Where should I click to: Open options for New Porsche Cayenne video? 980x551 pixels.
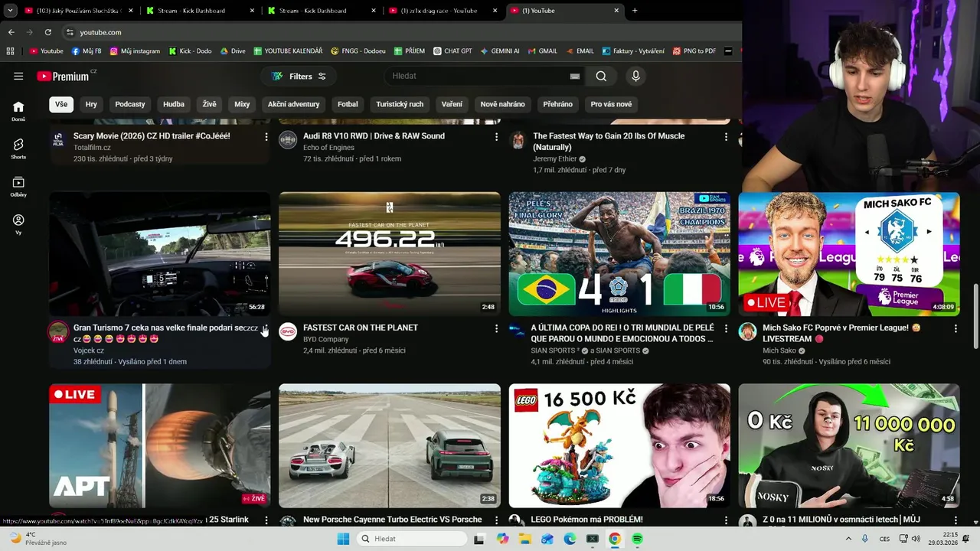[496, 520]
